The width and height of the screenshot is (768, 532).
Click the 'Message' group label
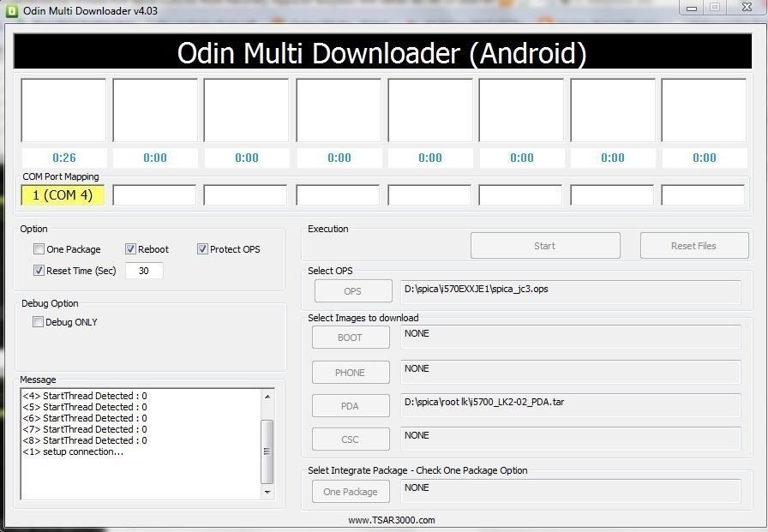point(39,380)
